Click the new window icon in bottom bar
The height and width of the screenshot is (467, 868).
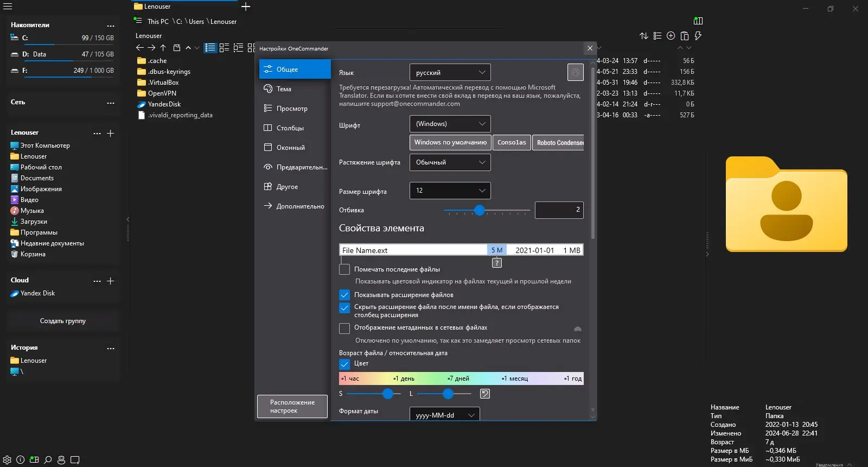click(x=75, y=460)
